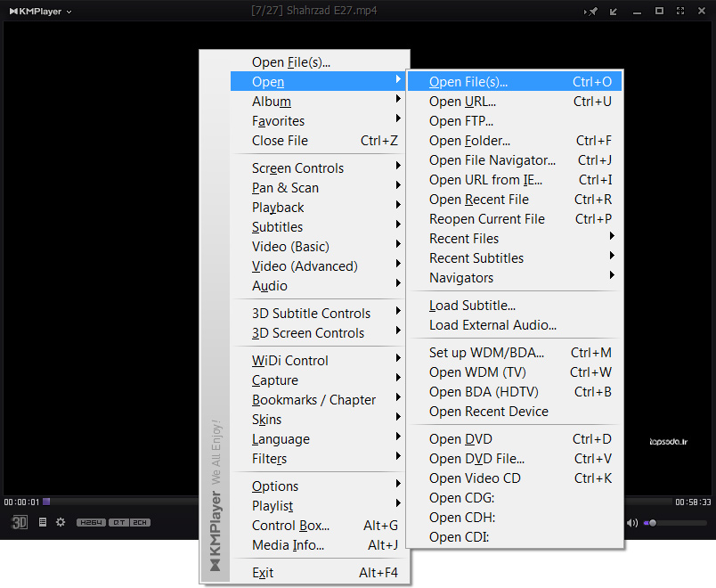Viewport: 716px width, 588px height.
Task: Open the control box gear icon
Action: (x=61, y=522)
